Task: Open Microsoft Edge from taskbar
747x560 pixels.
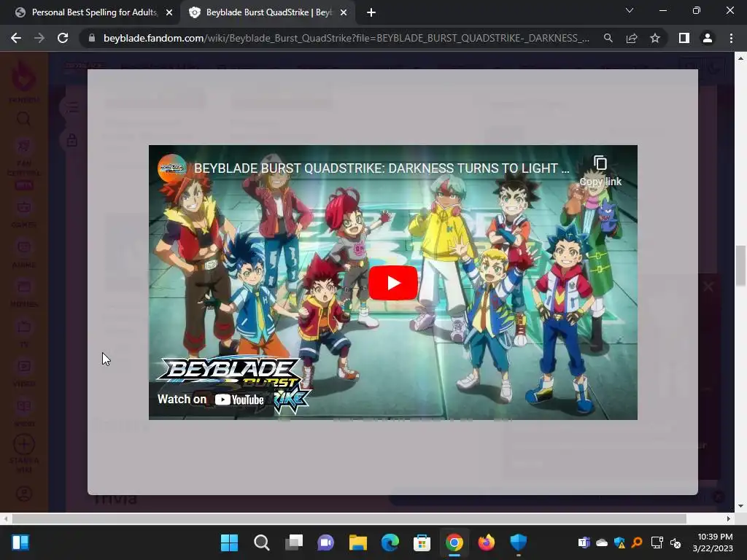Action: (x=390, y=542)
